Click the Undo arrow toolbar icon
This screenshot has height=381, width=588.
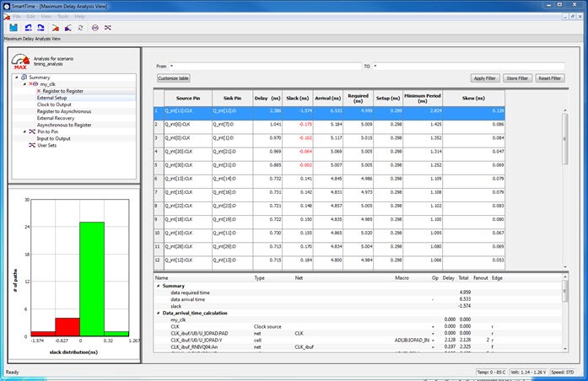pos(29,27)
